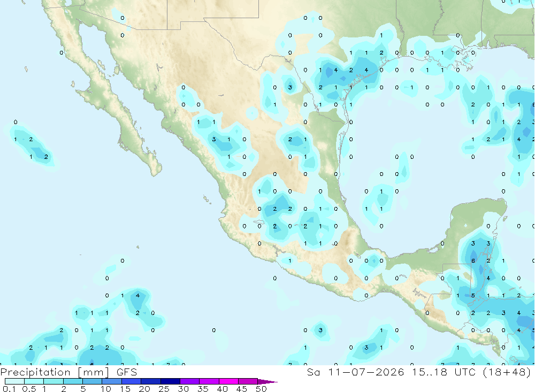Click the 'Sa 11-07-2026 15..18 UTC (18+48)' timestamp

tap(419, 372)
